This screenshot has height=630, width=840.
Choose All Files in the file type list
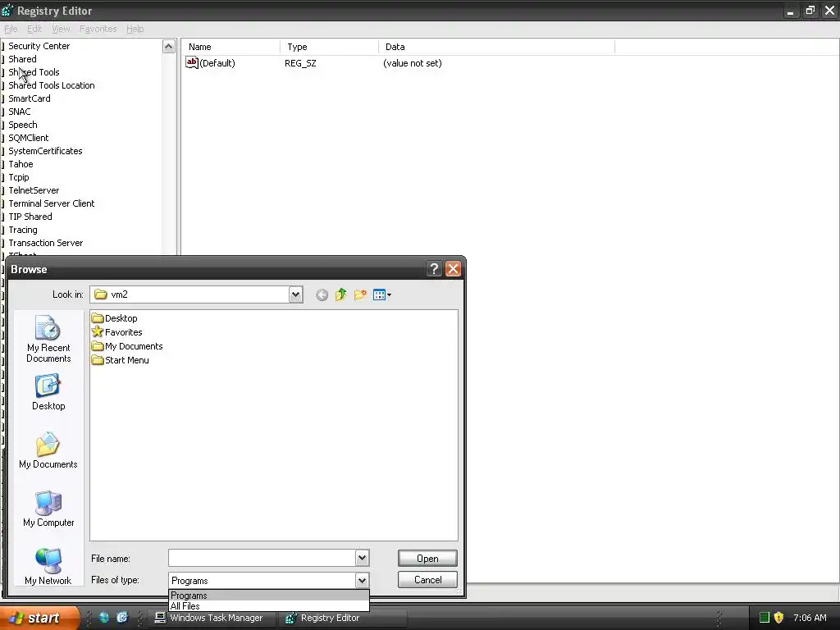pos(269,606)
